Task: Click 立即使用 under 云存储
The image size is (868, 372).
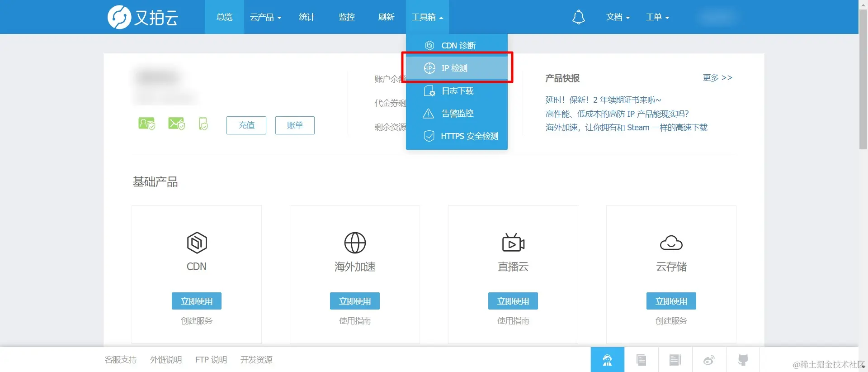Action: point(671,301)
